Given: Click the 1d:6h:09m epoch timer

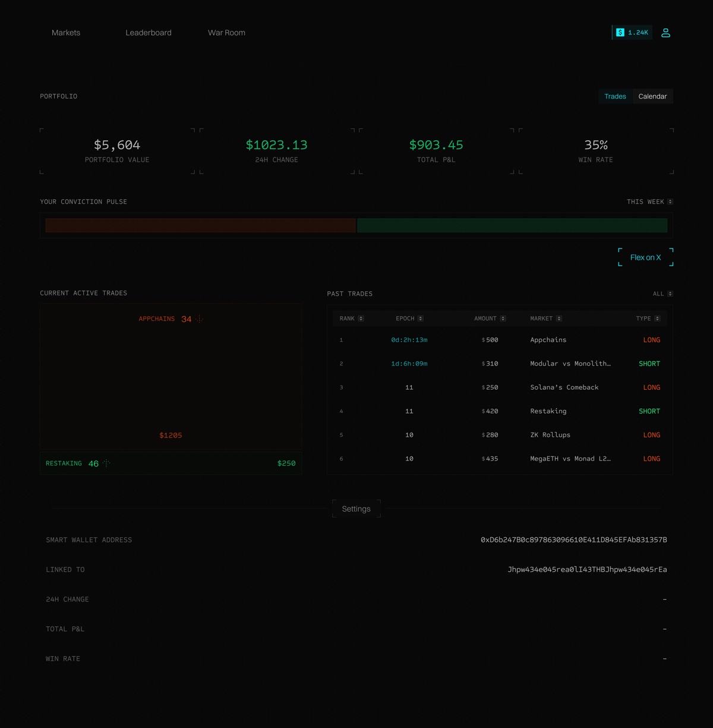Looking at the screenshot, I should [409, 364].
